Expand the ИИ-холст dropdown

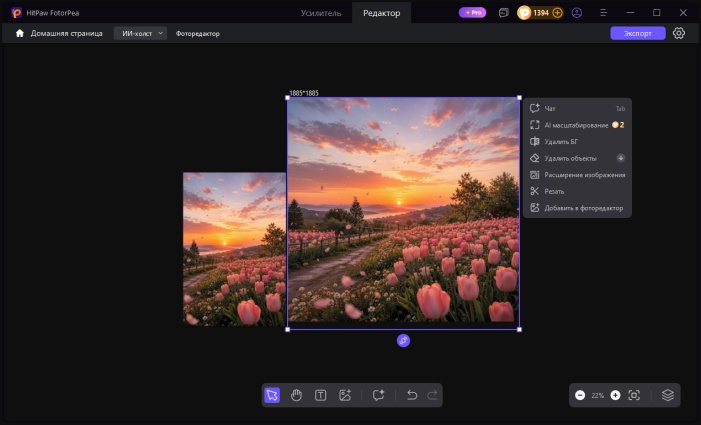coord(140,34)
